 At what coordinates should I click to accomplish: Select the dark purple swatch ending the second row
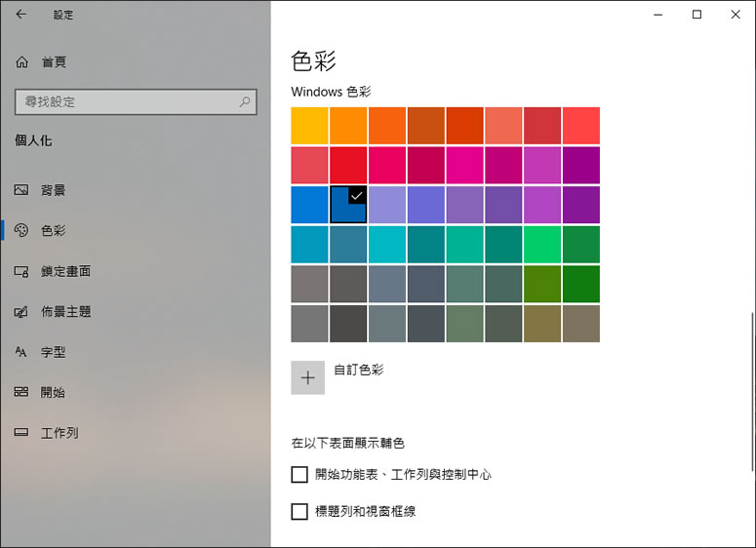581,166
